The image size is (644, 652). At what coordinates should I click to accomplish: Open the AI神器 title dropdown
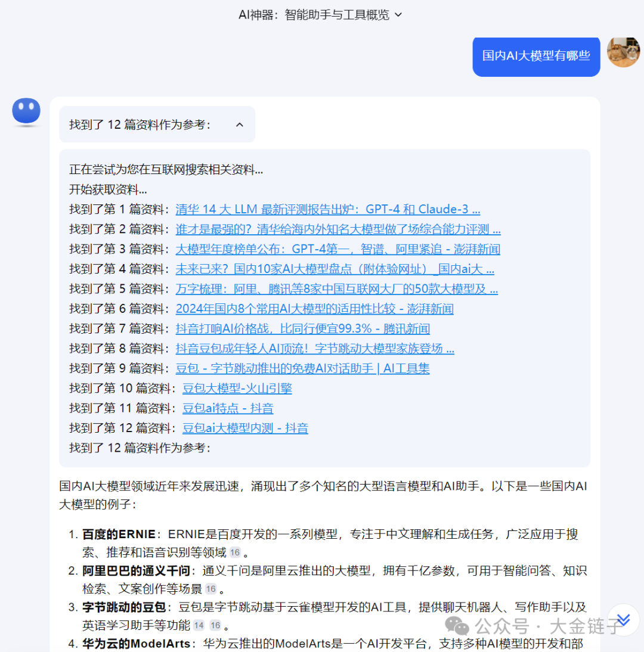(398, 14)
